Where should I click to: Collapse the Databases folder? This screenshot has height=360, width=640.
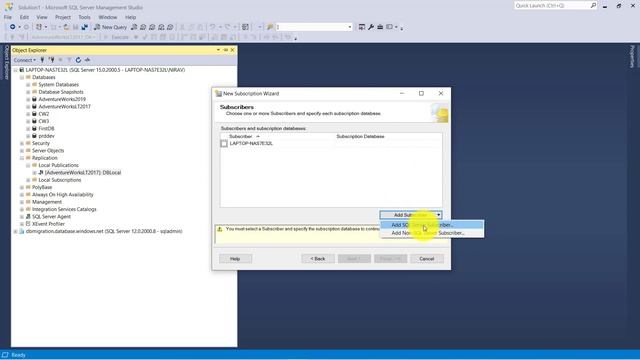point(22,77)
